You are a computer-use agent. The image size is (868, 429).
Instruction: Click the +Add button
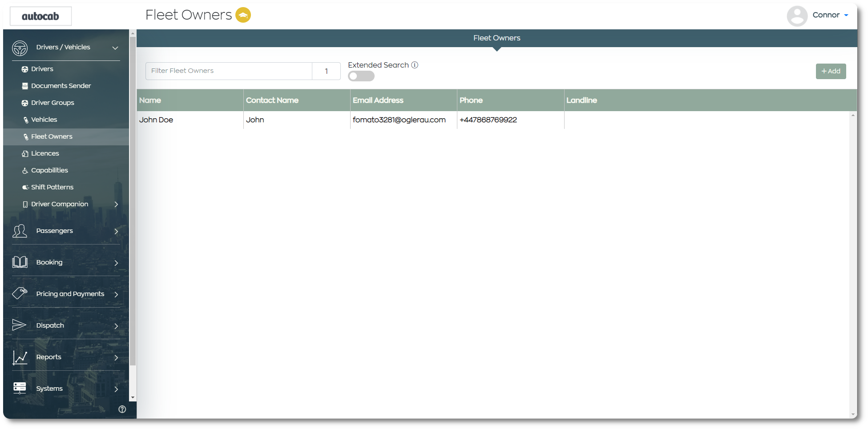pos(831,71)
